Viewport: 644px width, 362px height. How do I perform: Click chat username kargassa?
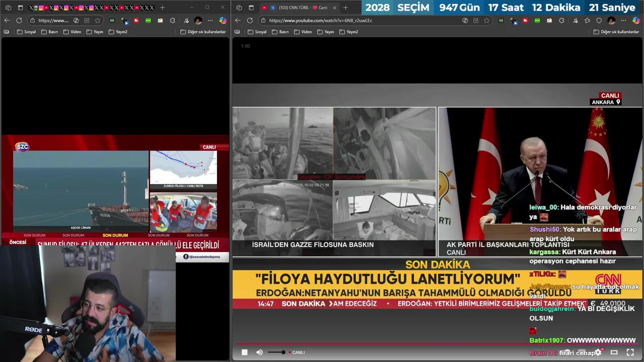544,252
